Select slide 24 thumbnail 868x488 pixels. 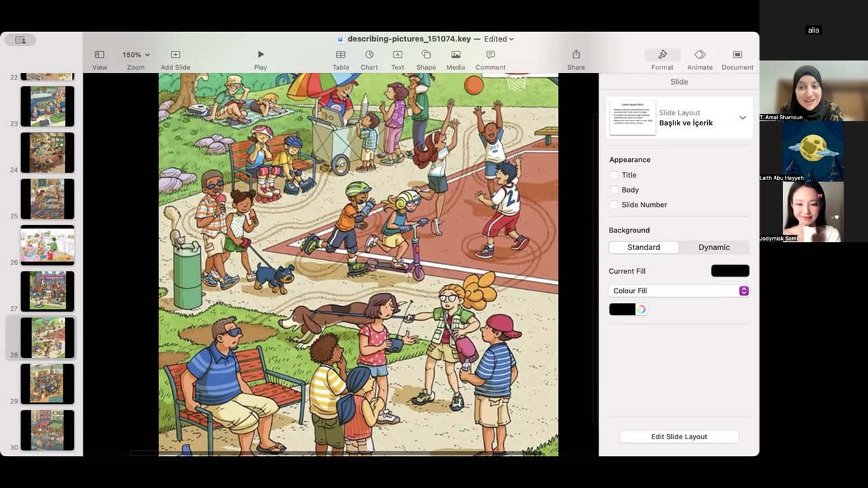(47, 152)
